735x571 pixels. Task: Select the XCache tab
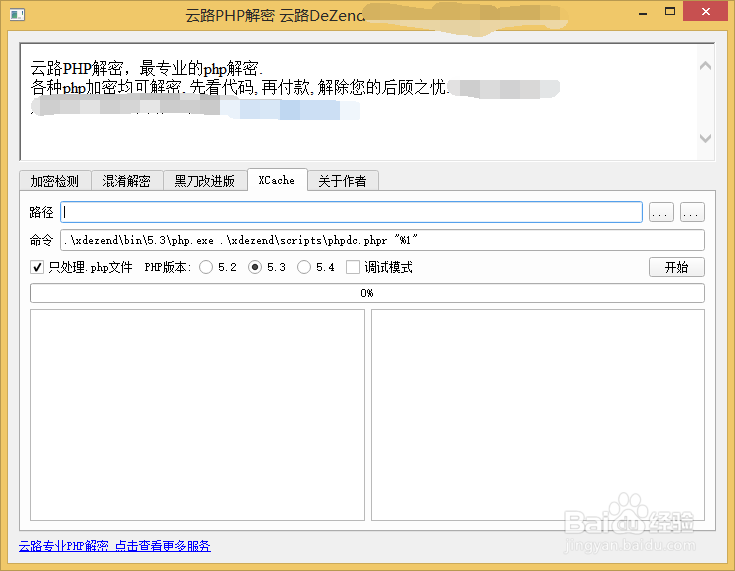(277, 180)
